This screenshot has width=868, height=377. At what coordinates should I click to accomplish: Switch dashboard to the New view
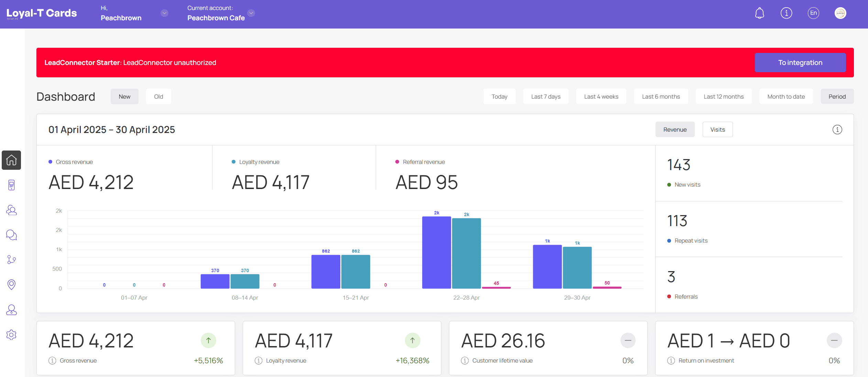click(124, 96)
